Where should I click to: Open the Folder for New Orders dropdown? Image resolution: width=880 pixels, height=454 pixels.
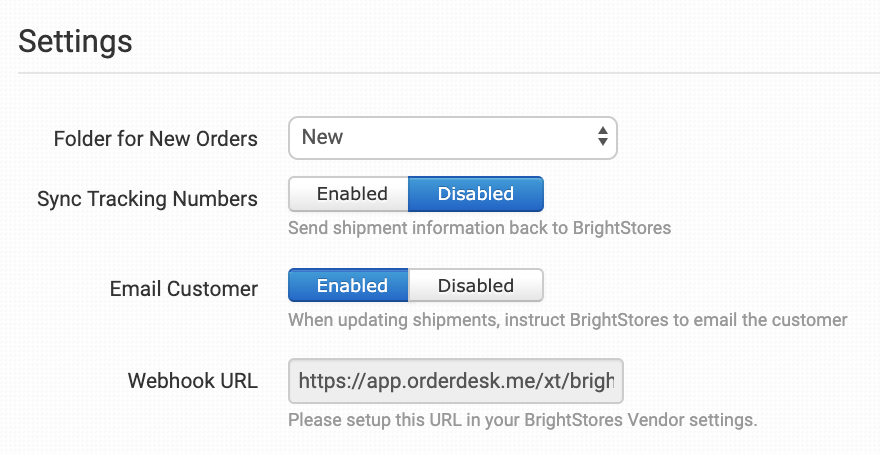452,138
